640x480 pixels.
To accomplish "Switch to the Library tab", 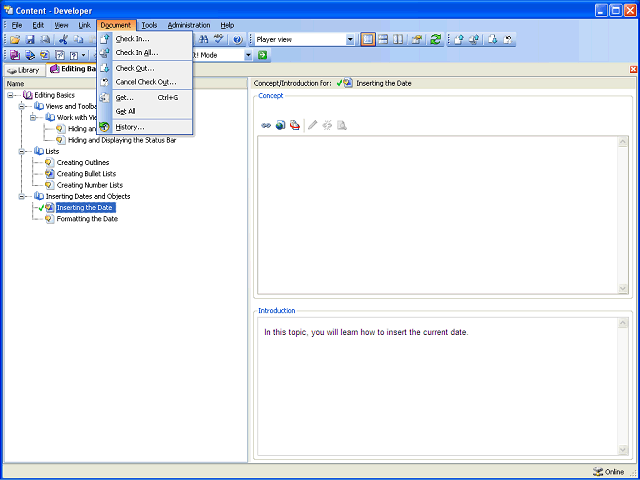I will [x=24, y=70].
